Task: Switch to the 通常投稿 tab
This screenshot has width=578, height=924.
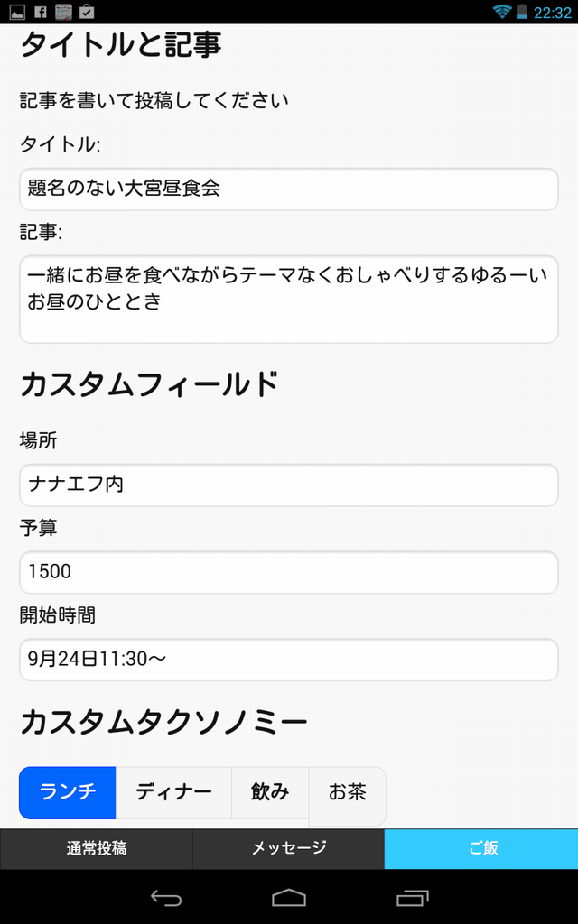Action: tap(97, 848)
